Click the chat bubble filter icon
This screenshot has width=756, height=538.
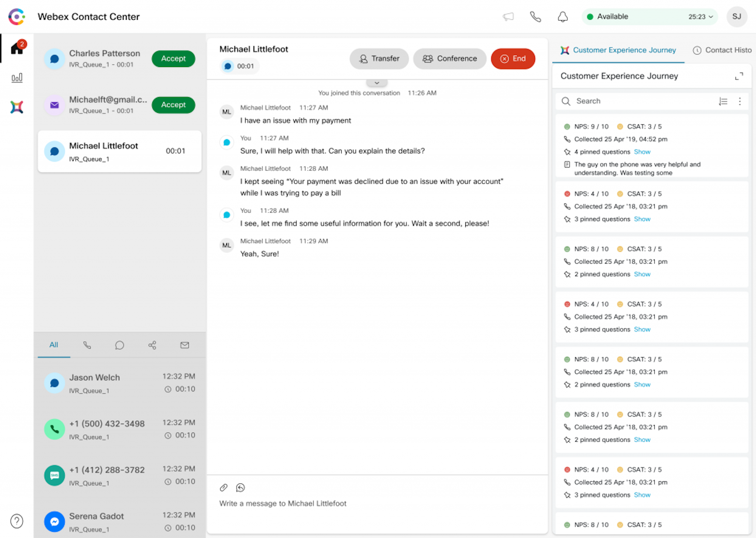click(x=120, y=345)
